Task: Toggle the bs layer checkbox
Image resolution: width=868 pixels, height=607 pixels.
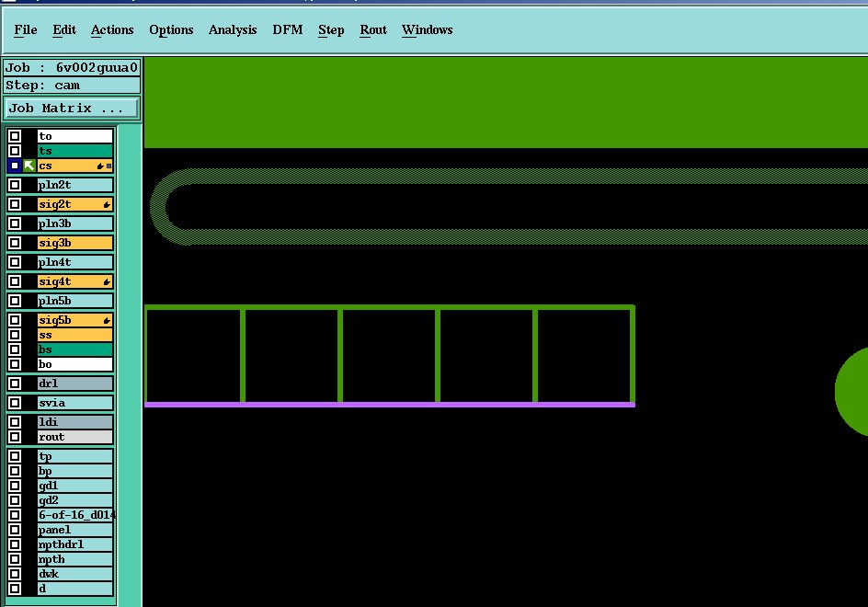Action: [15, 349]
